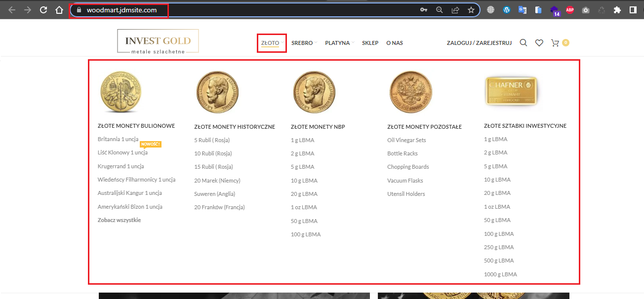
Task: Open the grey globe extension
Action: (x=490, y=10)
